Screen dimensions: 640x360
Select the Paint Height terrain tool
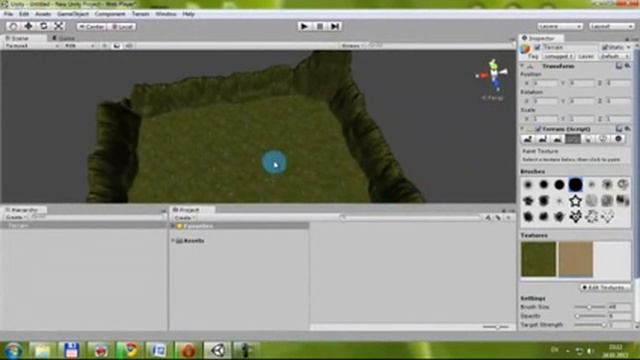(x=542, y=139)
